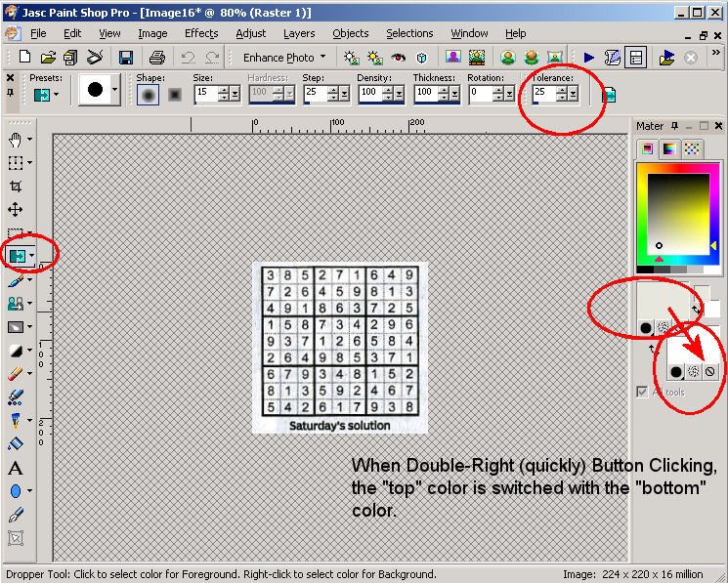This screenshot has height=583, width=728.
Task: Select the Move tool
Action: point(16,209)
